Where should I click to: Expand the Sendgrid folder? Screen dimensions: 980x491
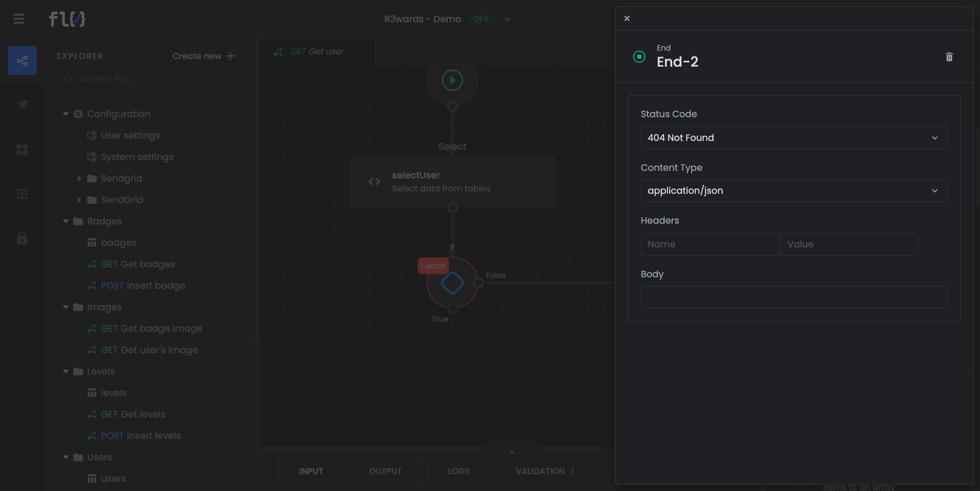[79, 178]
